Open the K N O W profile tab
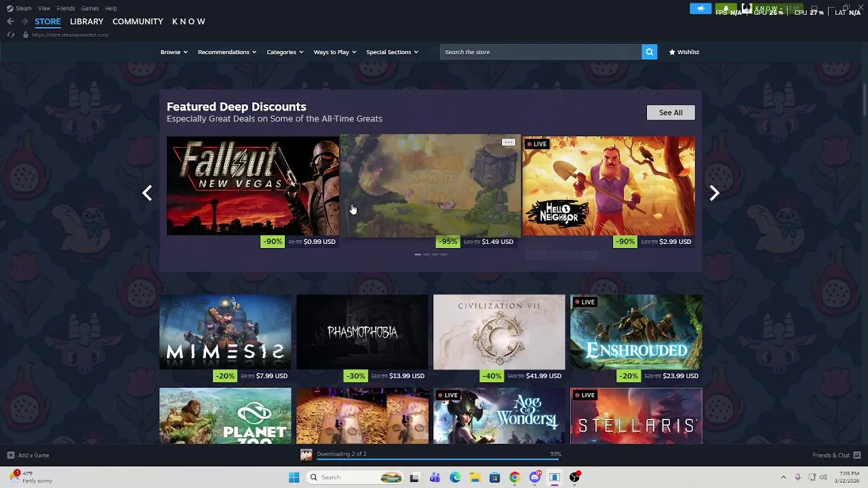This screenshot has height=488, width=868. click(x=189, y=22)
